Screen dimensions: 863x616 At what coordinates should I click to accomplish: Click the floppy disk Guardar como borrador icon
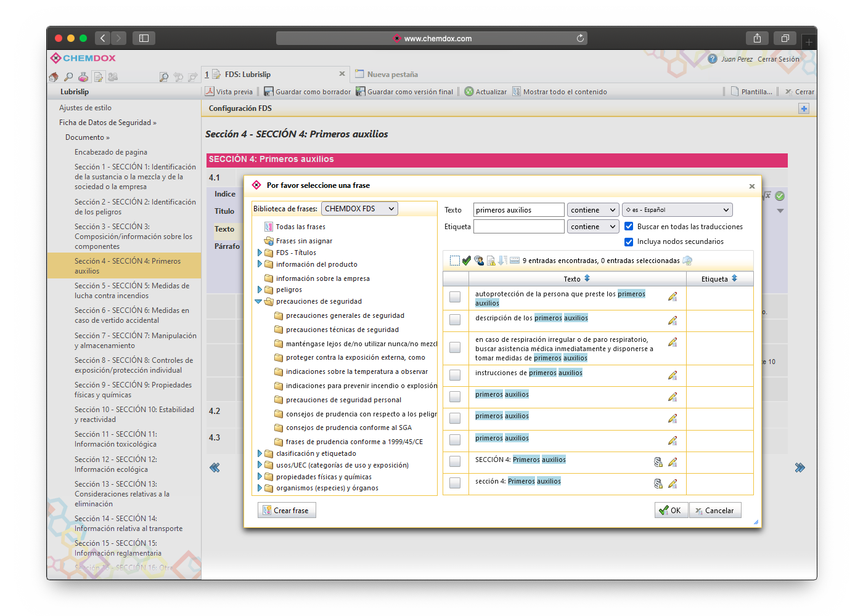(x=269, y=91)
